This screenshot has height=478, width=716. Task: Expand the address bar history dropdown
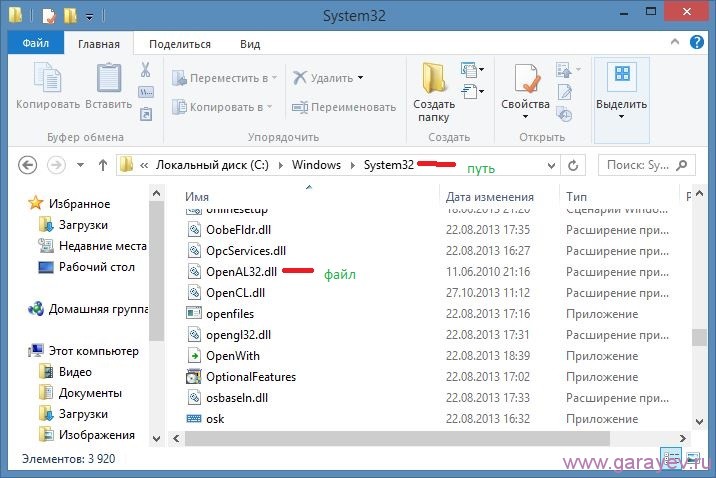coord(551,166)
